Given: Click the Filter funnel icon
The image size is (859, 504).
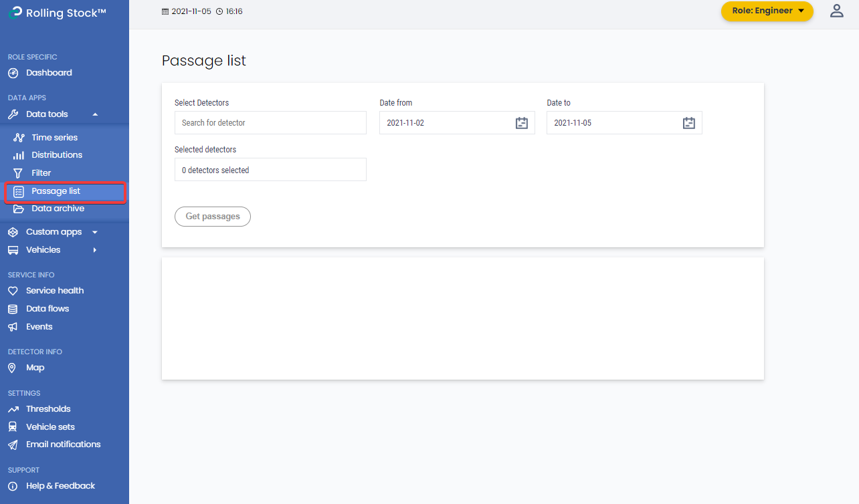Looking at the screenshot, I should click(19, 173).
